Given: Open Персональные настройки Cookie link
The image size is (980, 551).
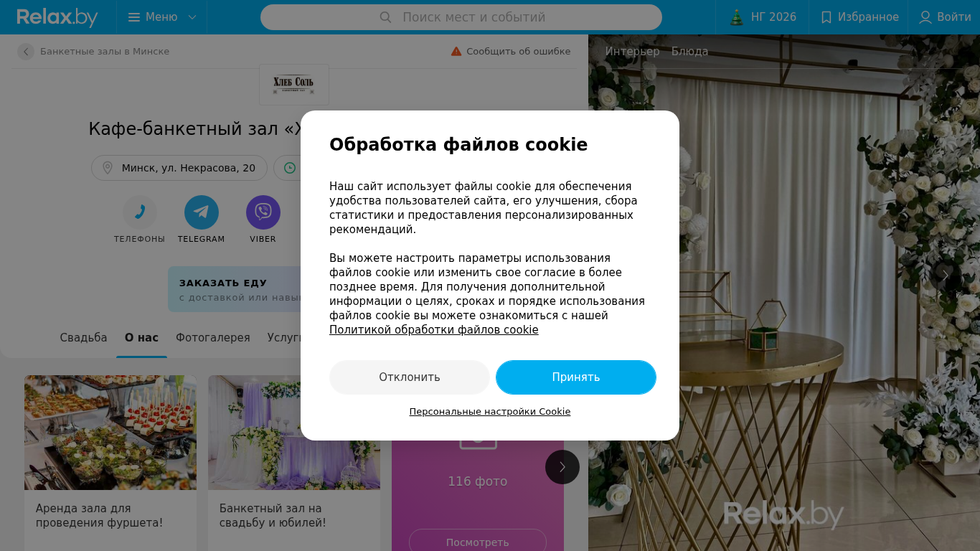Looking at the screenshot, I should pyautogui.click(x=490, y=412).
